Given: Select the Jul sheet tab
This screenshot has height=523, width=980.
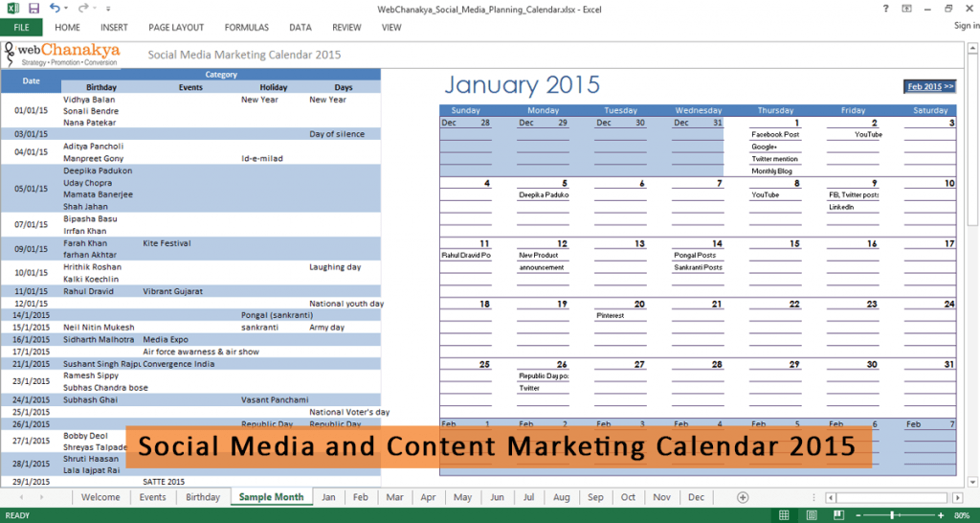Looking at the screenshot, I should pos(528,497).
